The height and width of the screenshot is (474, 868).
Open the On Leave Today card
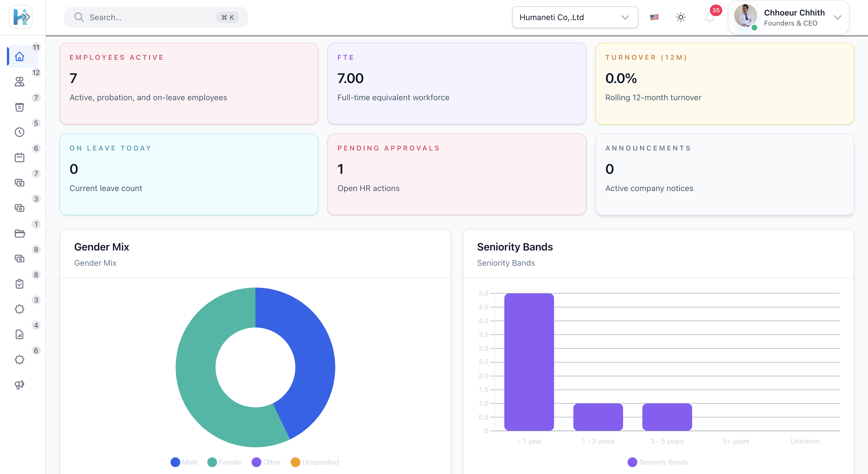point(189,174)
